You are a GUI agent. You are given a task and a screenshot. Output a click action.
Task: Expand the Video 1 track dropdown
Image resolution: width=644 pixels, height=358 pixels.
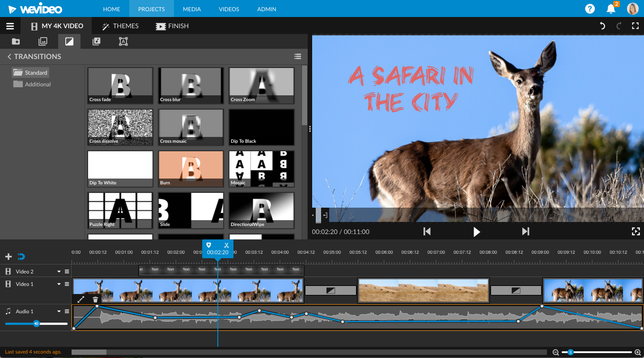point(58,284)
